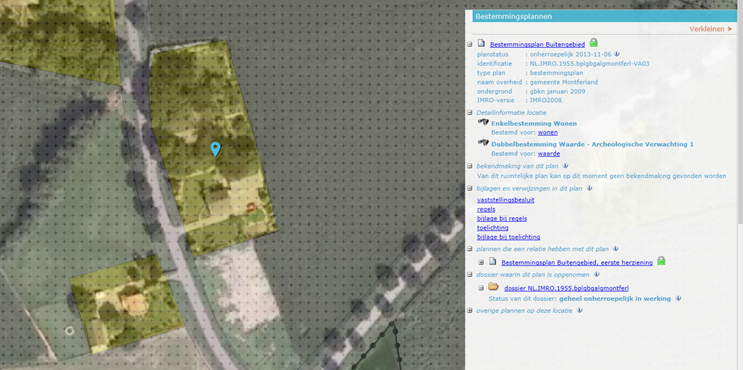The height and width of the screenshot is (370, 743).
Task: Collapse the 'bekendmaking van dit plan' section
Action: pos(470,166)
